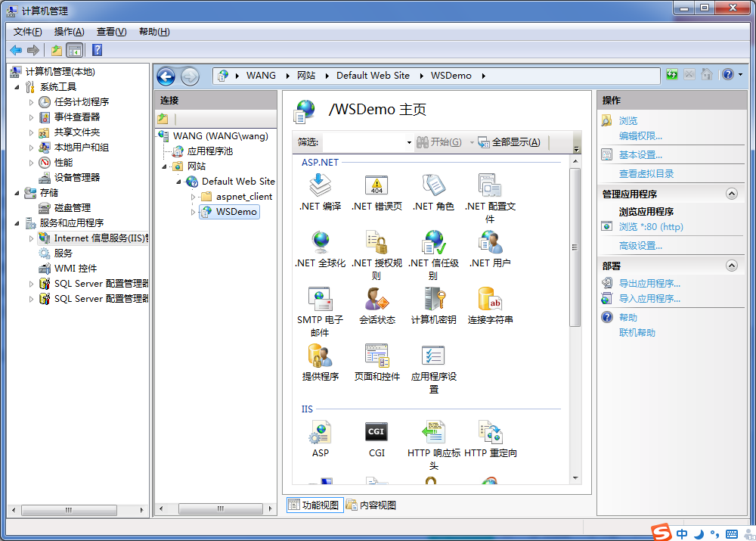
Task: Click the 浏览 link in actions pane
Action: pyautogui.click(x=628, y=120)
